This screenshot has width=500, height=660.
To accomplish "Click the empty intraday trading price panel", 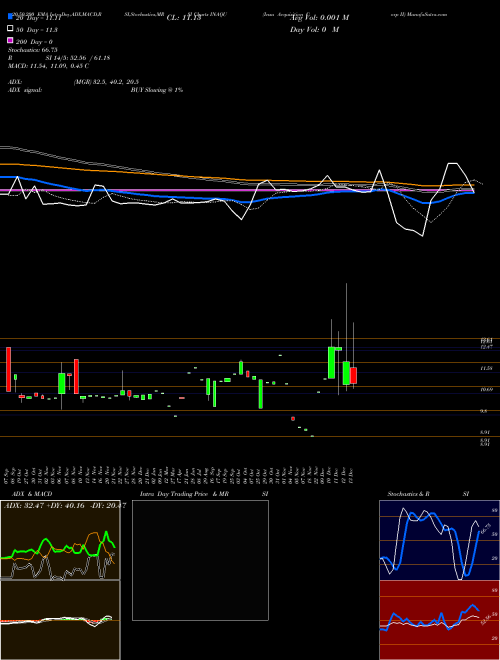I will [x=200, y=560].
